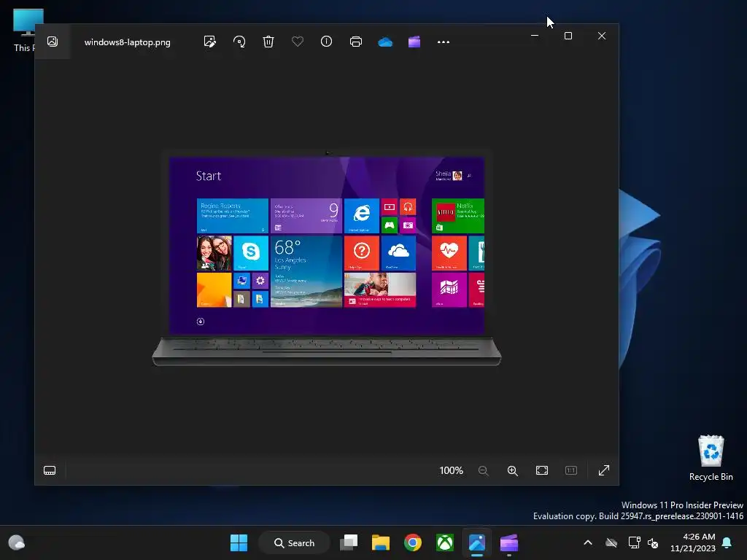Click the 100% zoom level value
Image resolution: width=747 pixels, height=560 pixels.
(451, 470)
